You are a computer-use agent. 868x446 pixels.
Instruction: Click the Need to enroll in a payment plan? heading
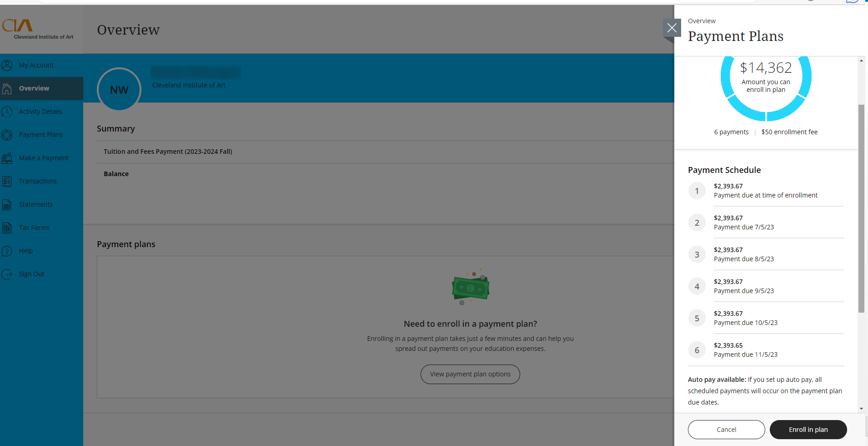(470, 324)
